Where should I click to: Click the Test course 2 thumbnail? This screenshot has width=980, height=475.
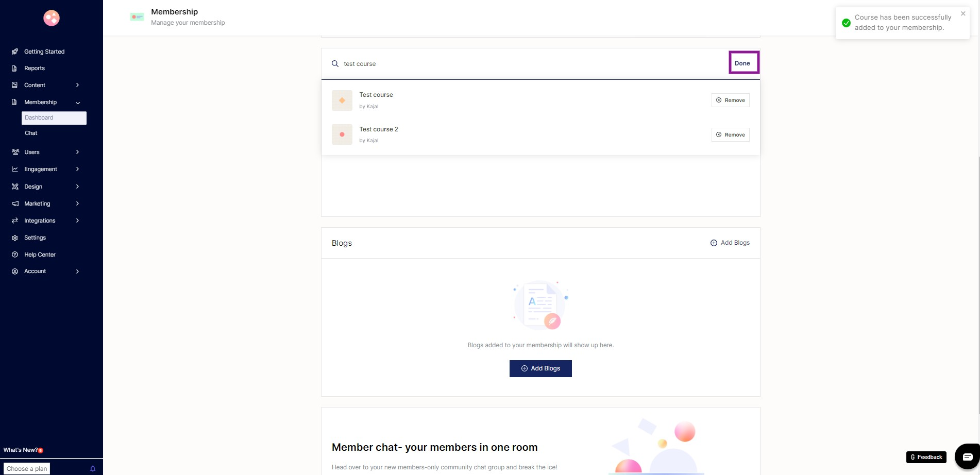pyautogui.click(x=342, y=134)
